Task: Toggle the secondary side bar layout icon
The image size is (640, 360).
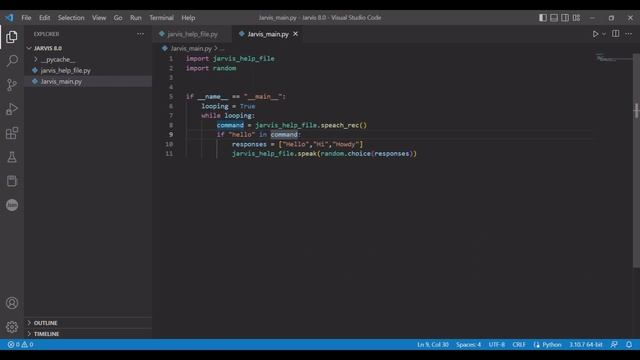Action: 565,18
